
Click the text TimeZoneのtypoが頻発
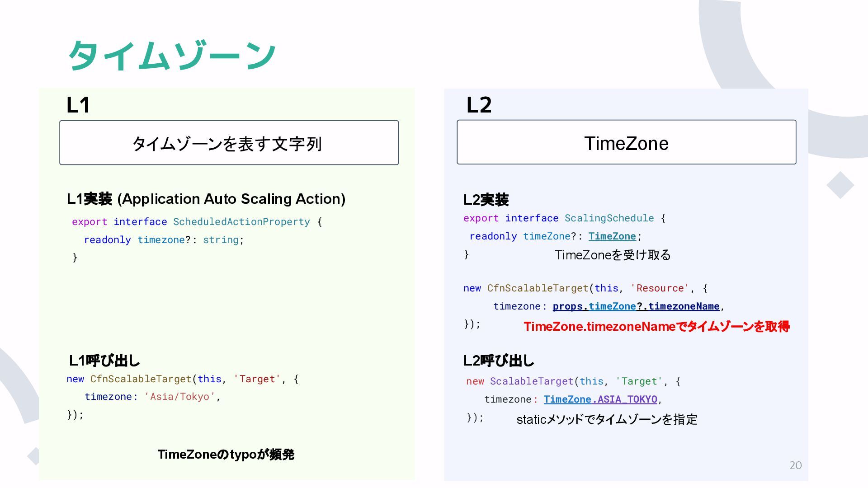226,455
